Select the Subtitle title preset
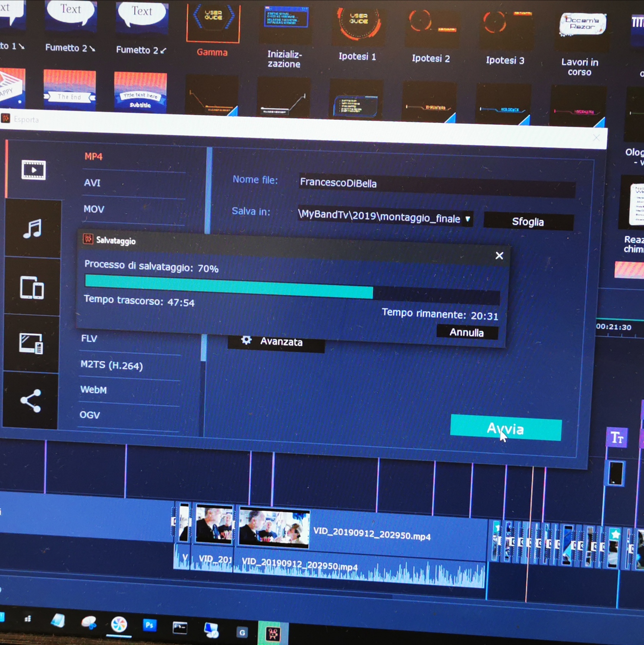 coord(140,93)
